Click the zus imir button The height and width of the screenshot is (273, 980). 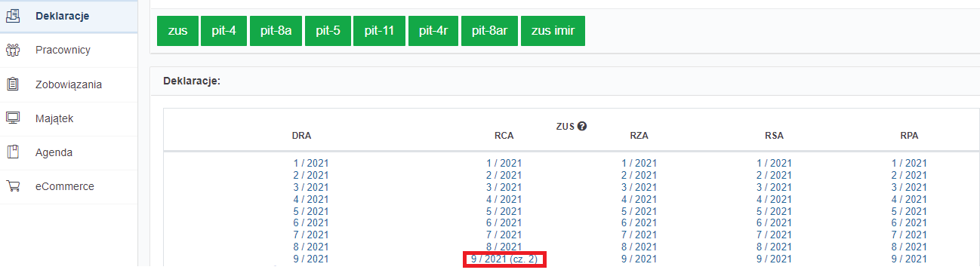[553, 31]
